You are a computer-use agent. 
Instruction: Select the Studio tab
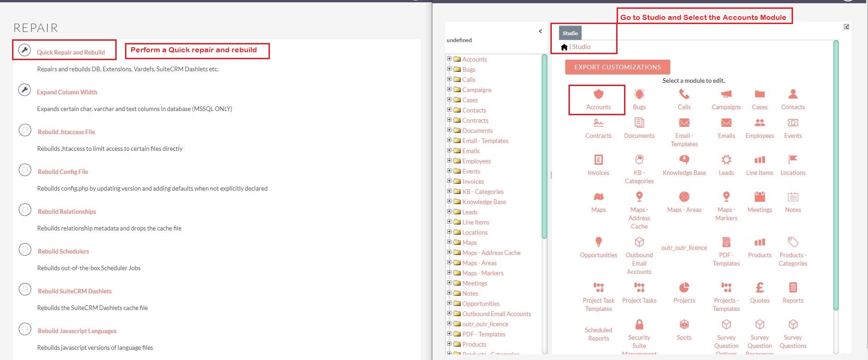click(x=570, y=33)
